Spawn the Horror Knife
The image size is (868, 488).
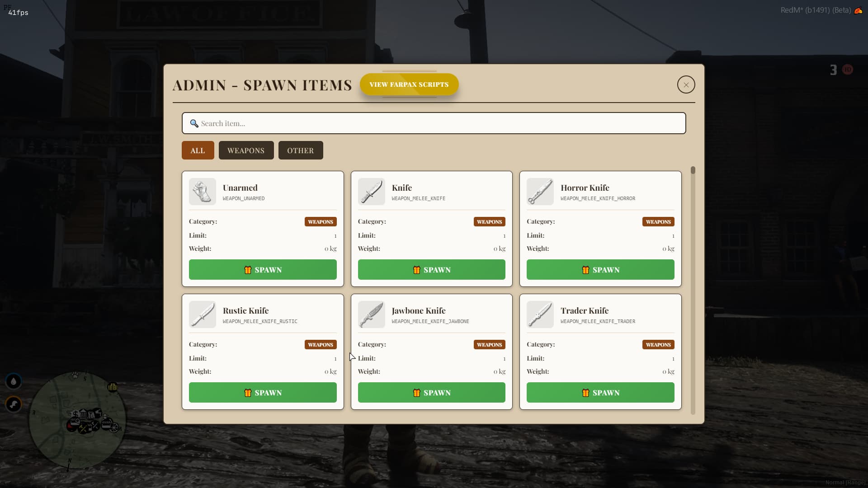pos(600,270)
